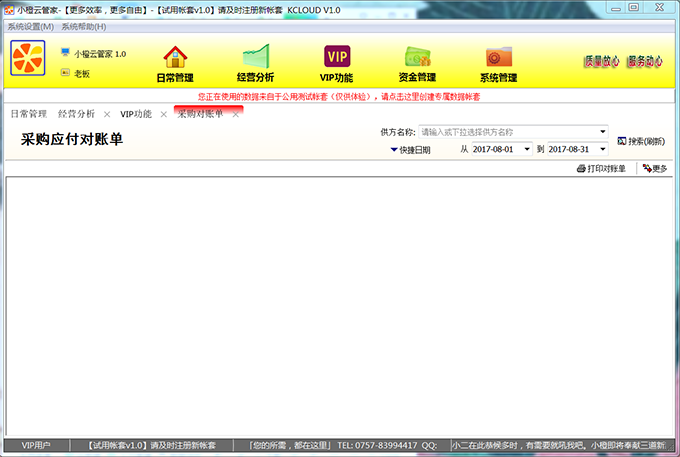Open 经营分析 chart icon
The height and width of the screenshot is (457, 680).
(256, 56)
